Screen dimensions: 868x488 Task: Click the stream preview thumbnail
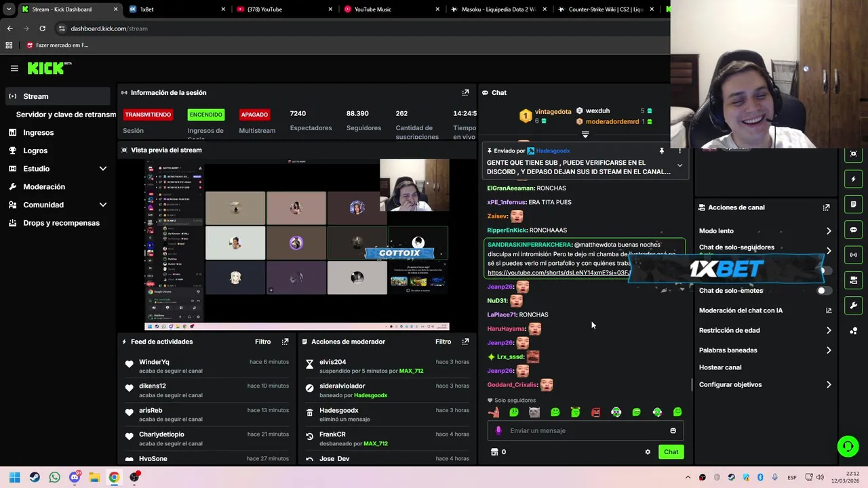click(x=297, y=245)
